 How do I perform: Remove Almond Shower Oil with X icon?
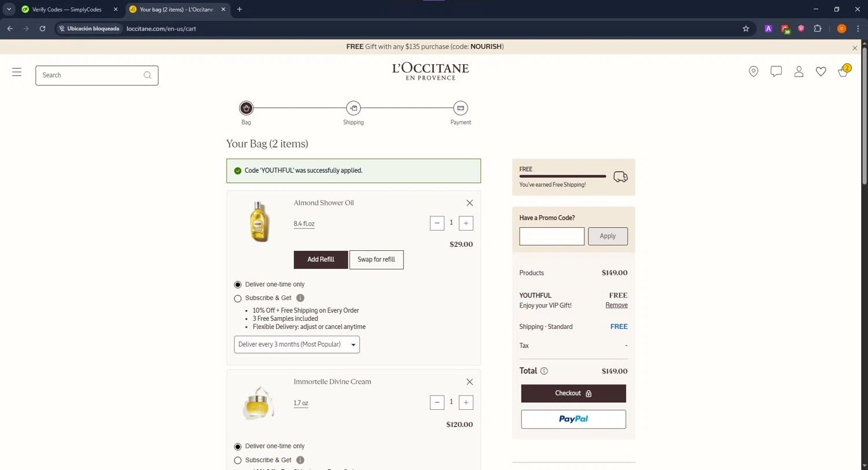tap(469, 203)
